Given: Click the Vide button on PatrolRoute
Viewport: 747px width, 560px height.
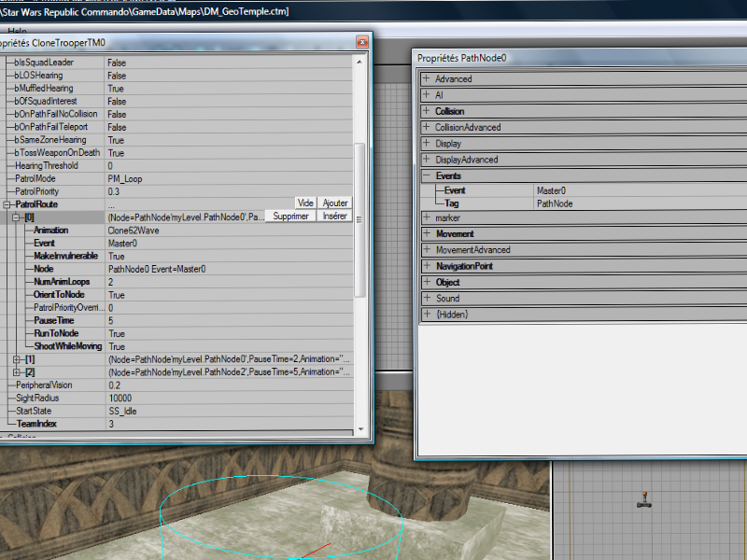Looking at the screenshot, I should [305, 203].
